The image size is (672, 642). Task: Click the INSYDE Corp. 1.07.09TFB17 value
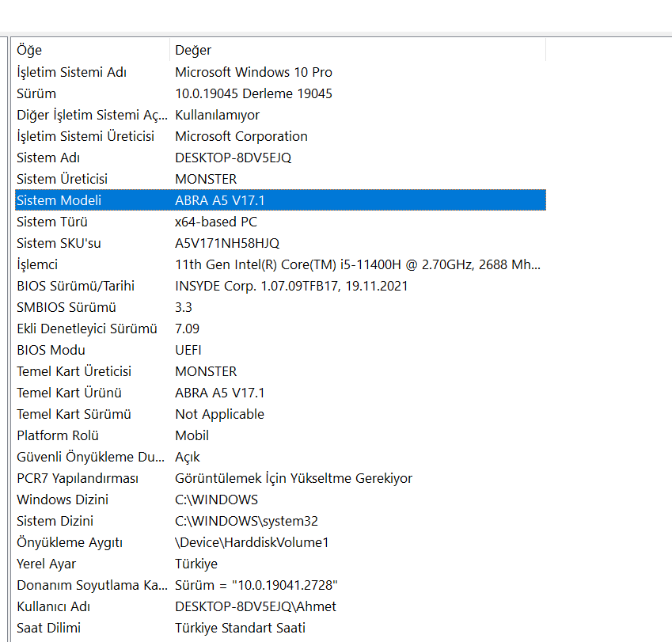pos(291,286)
